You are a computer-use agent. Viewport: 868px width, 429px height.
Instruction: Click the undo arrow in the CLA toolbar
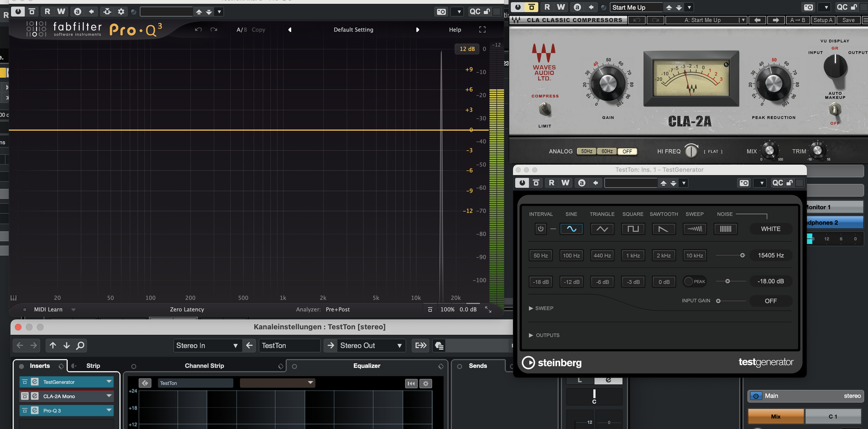[637, 20]
